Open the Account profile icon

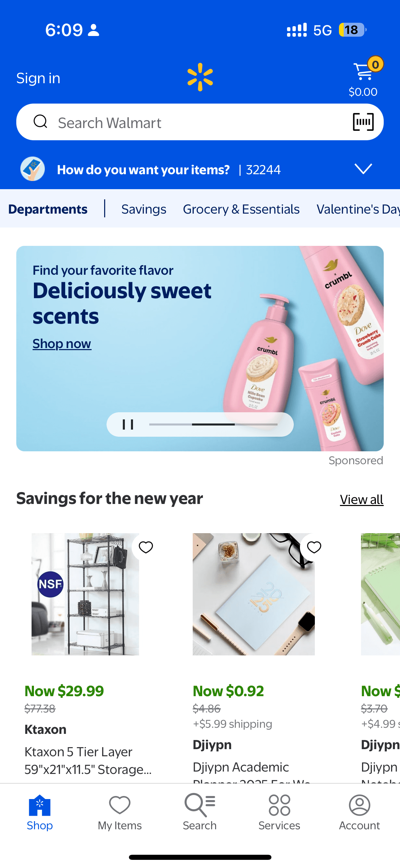[359, 805]
